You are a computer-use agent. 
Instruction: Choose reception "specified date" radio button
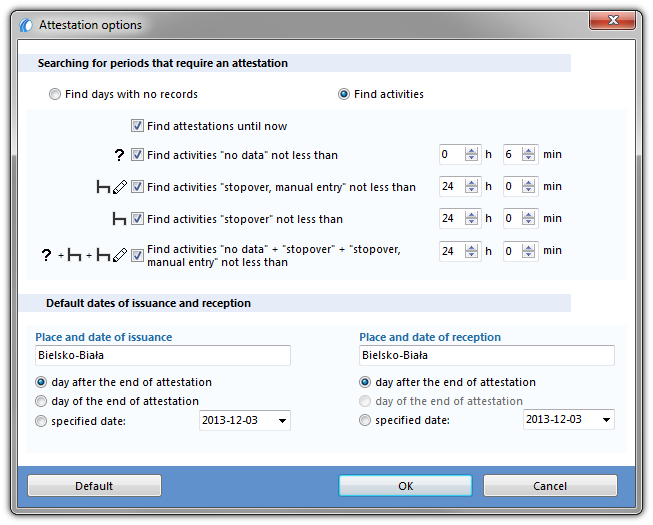[x=364, y=420]
